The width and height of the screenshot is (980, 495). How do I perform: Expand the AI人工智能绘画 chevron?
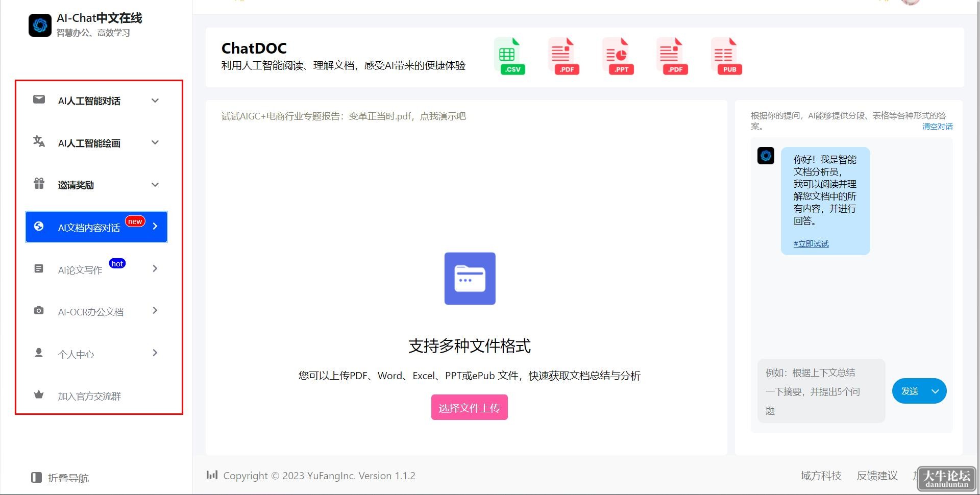155,142
